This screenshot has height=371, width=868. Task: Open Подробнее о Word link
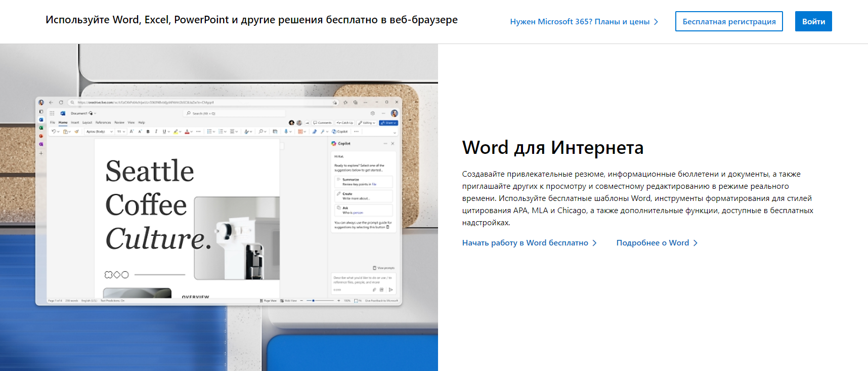coord(657,243)
